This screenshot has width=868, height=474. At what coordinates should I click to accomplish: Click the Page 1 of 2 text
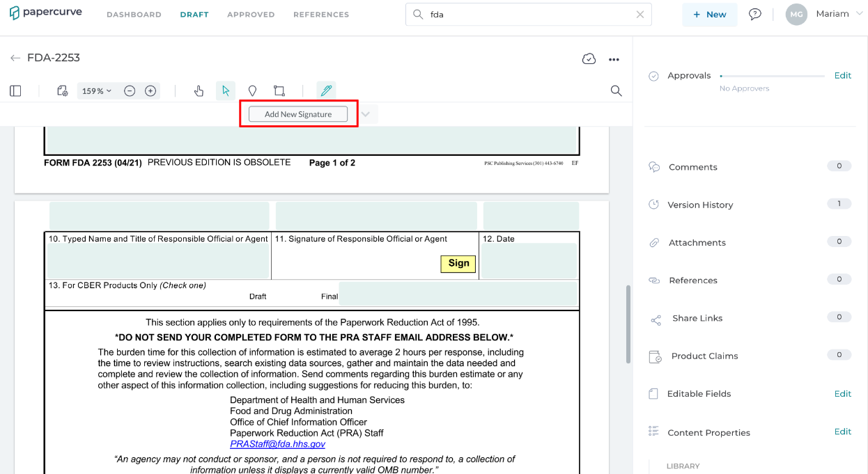point(332,163)
